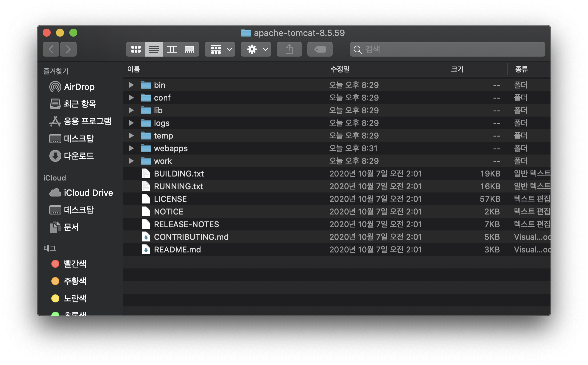Click the 즐겨찾기 sidebar section header
The image size is (588, 365).
pyautogui.click(x=56, y=71)
